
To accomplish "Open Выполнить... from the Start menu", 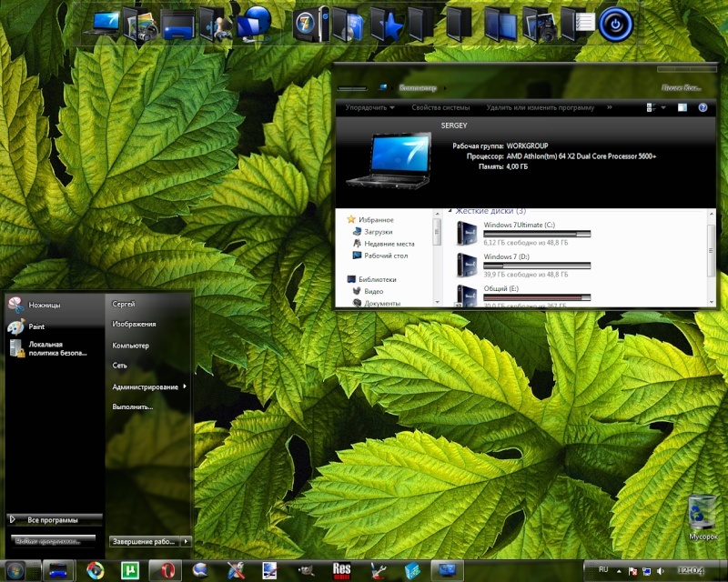I will click(132, 406).
